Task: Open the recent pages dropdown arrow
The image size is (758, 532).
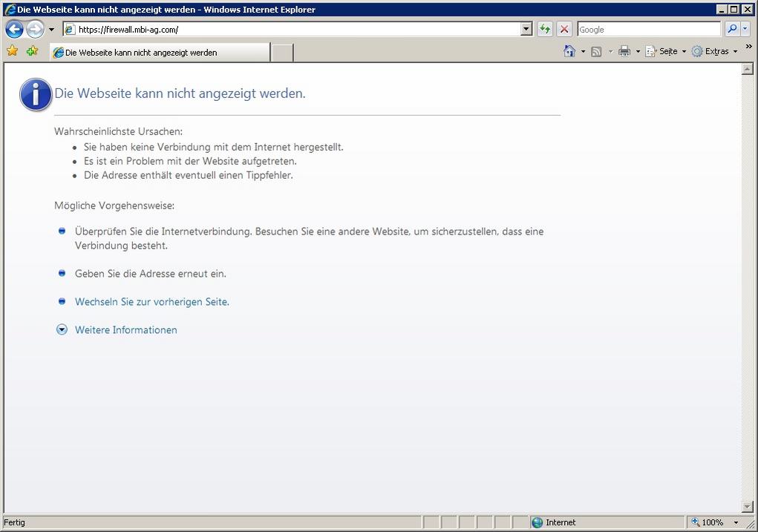Action: [x=51, y=30]
